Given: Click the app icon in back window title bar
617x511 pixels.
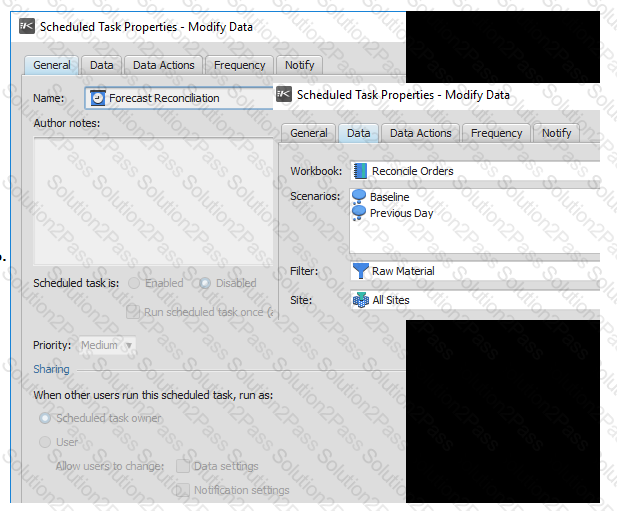Looking at the screenshot, I should (x=26, y=27).
